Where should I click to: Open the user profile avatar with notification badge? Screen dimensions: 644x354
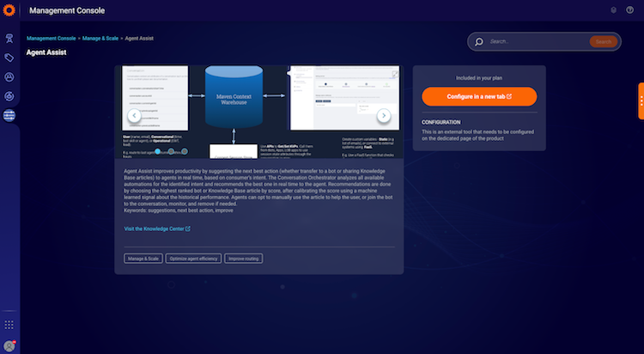9,346
